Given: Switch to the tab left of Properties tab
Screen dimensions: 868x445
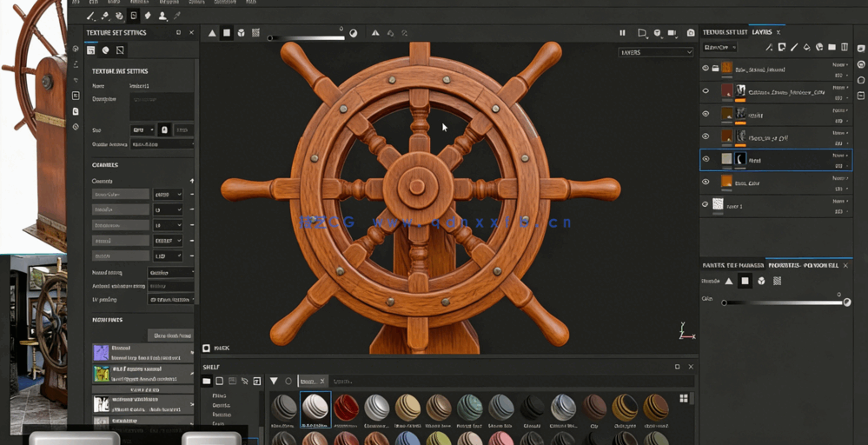Looking at the screenshot, I should (732, 266).
